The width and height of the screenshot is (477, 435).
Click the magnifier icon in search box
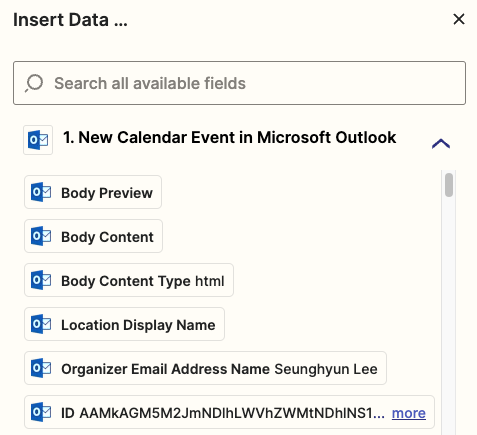[x=34, y=83]
